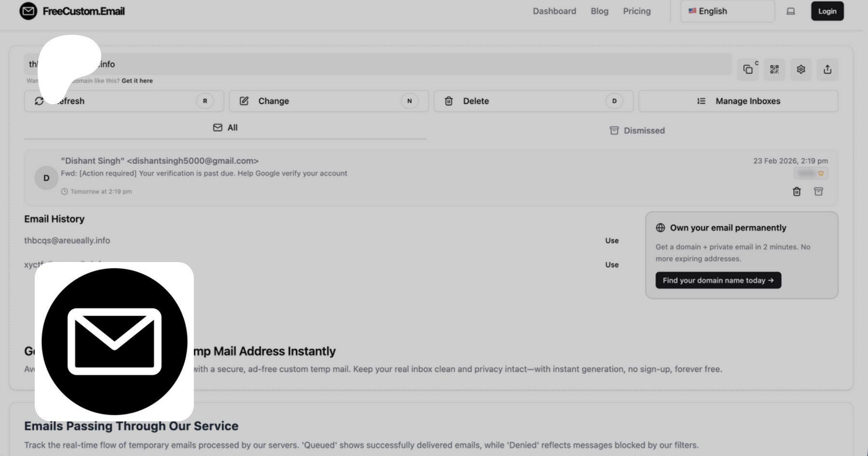Viewport: 868px width, 456px height.
Task: Use the thbcqs@areueally.info history address
Action: click(x=612, y=241)
